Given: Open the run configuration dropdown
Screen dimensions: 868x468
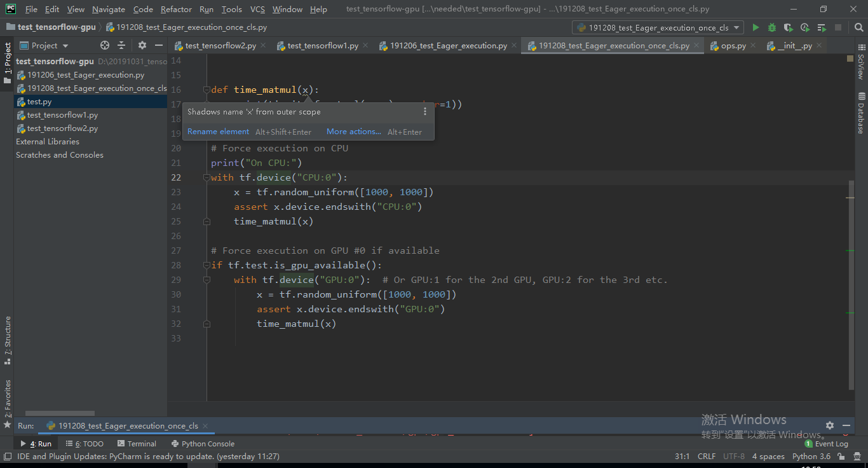Looking at the screenshot, I should [658, 27].
